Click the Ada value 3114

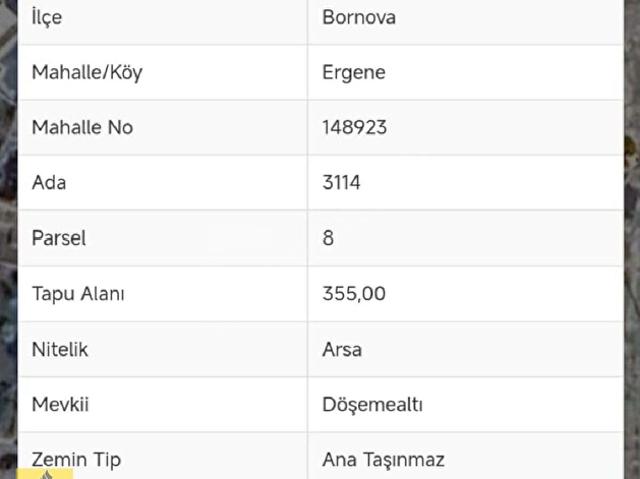tap(342, 183)
